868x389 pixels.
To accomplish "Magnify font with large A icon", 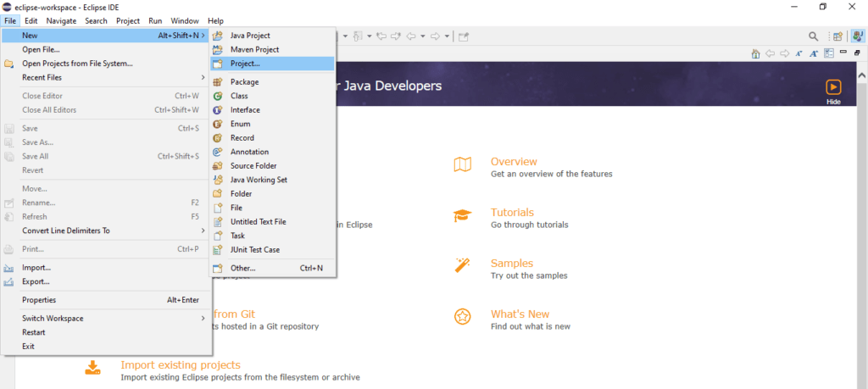I will coord(814,53).
